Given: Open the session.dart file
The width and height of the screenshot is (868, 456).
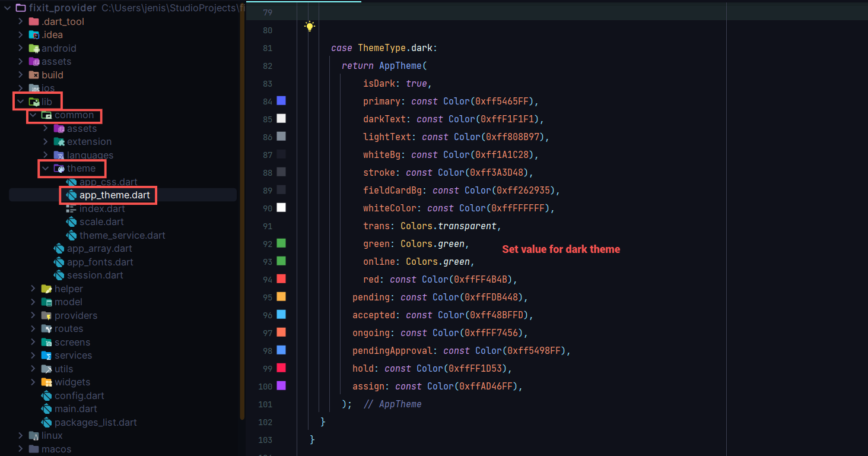Looking at the screenshot, I should click(95, 275).
